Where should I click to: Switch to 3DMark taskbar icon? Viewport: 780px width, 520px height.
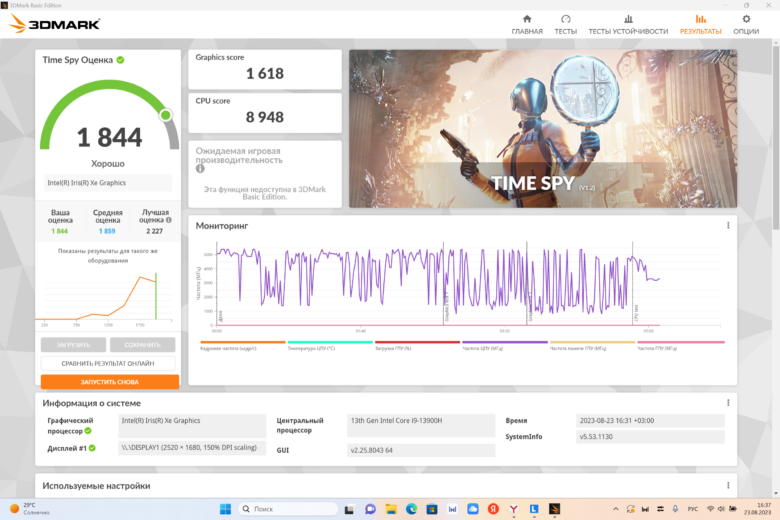554,509
